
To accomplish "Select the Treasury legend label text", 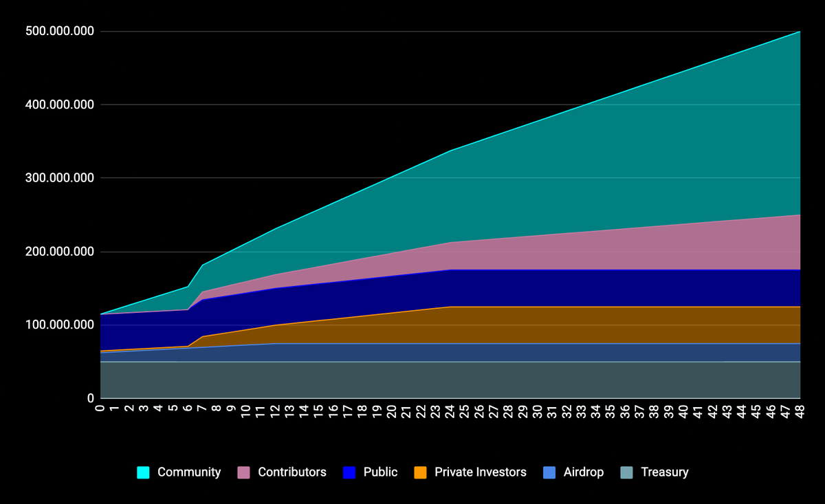I will [x=664, y=472].
